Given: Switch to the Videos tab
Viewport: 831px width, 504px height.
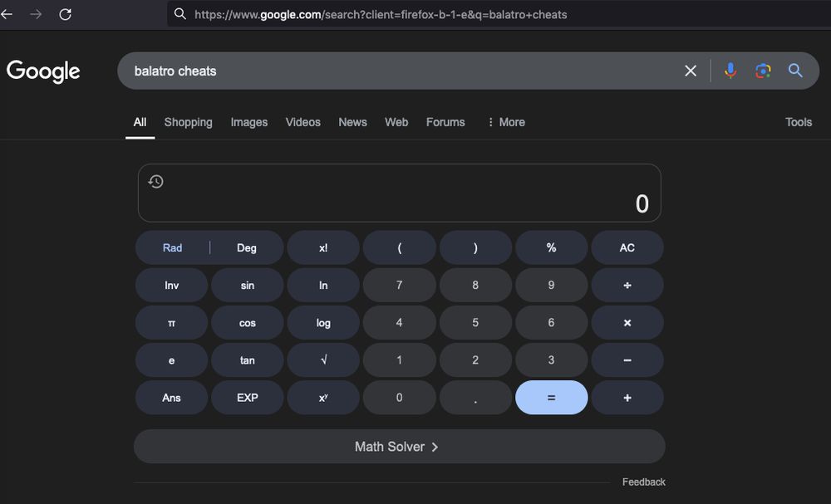Looking at the screenshot, I should click(303, 122).
